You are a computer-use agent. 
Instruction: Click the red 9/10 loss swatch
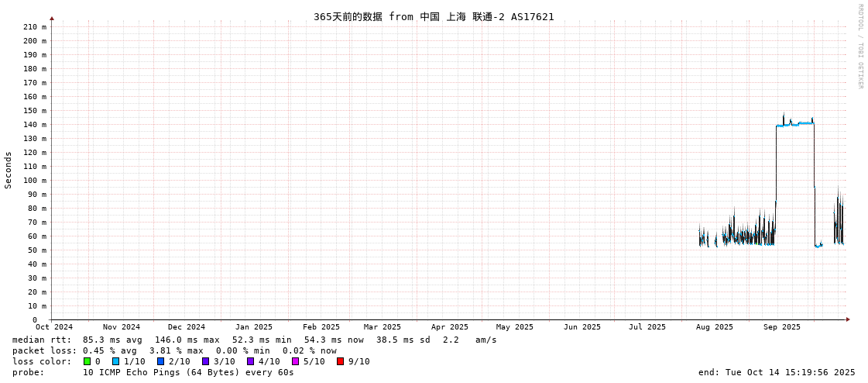(340, 361)
